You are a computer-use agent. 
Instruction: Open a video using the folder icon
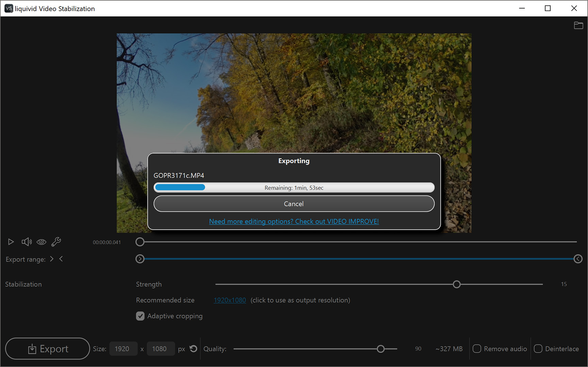coord(578,25)
